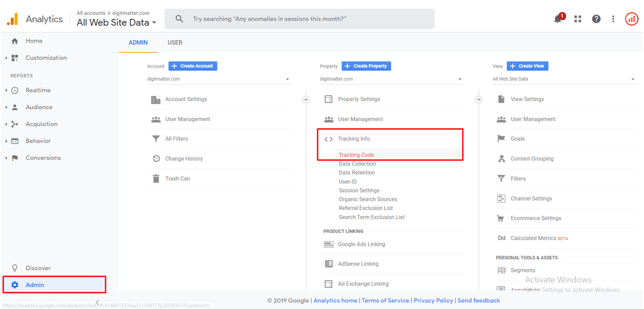The image size is (644, 309).
Task: Click the Create Property button
Action: tap(366, 66)
